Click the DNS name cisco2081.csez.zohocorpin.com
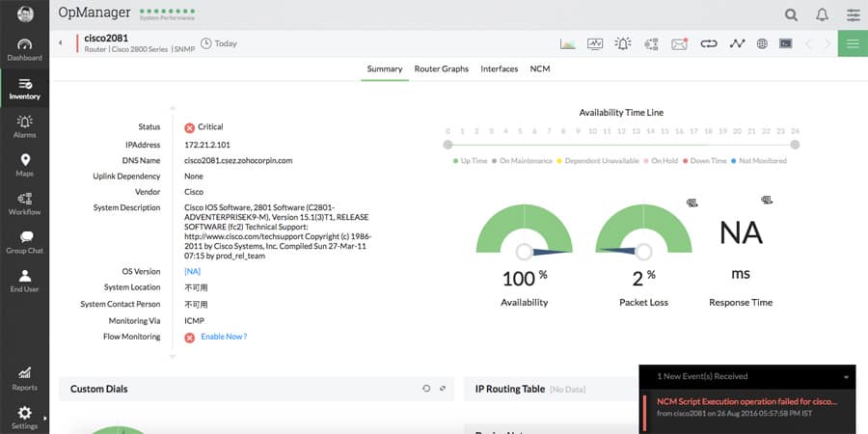The height and width of the screenshot is (434, 868). (x=238, y=160)
